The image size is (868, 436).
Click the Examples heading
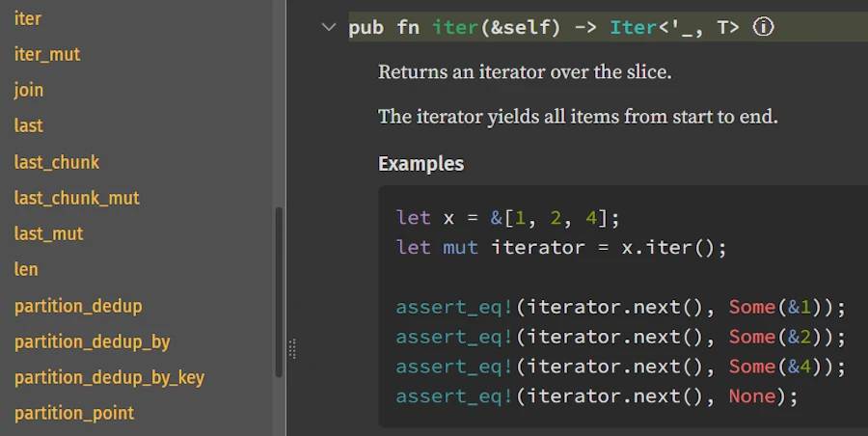click(420, 163)
